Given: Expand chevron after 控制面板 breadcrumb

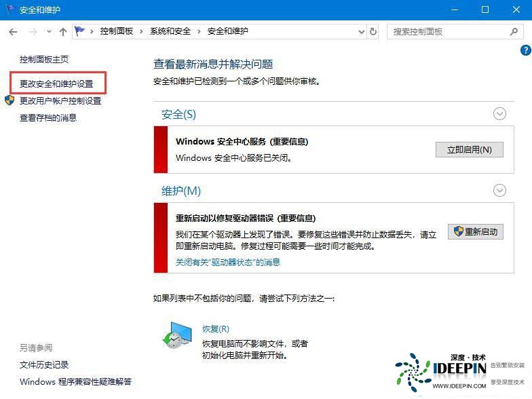Looking at the screenshot, I should click(x=141, y=31).
